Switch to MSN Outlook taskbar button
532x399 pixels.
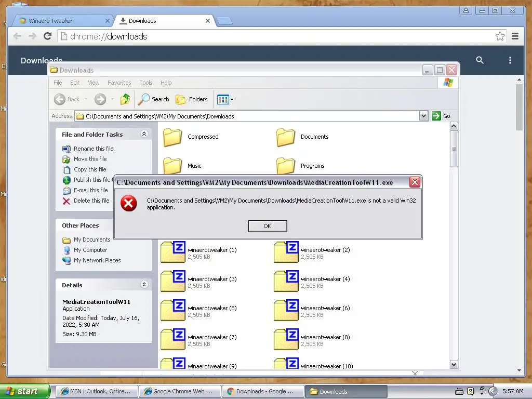[97, 391]
